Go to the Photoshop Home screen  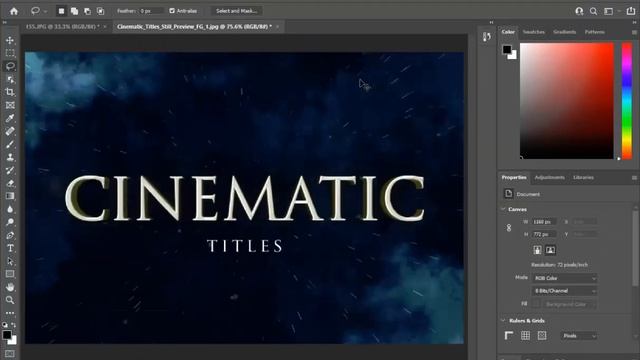[x=14, y=11]
